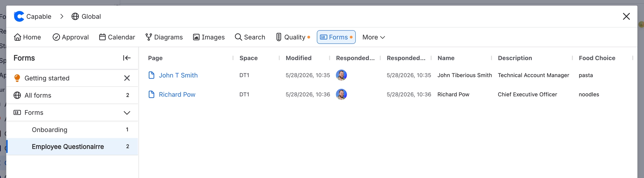644x178 pixels.
Task: Click John T Smith responder avatar
Action: 341,75
